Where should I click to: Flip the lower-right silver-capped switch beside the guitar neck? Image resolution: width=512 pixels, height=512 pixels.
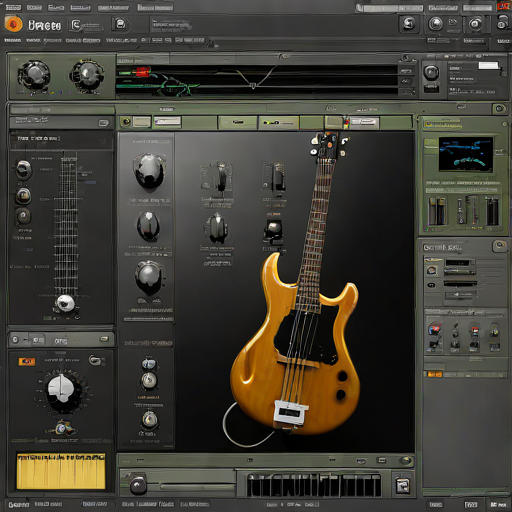(x=273, y=231)
